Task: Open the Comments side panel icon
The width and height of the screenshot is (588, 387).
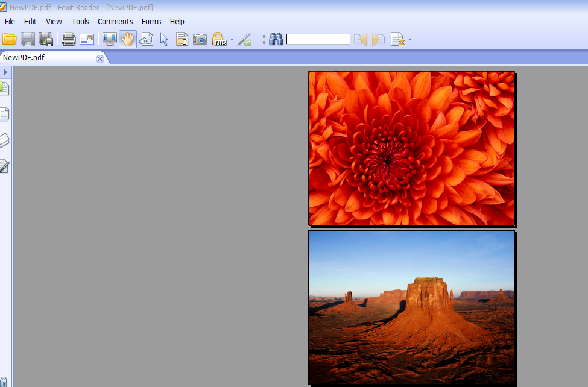Action: click(4, 166)
